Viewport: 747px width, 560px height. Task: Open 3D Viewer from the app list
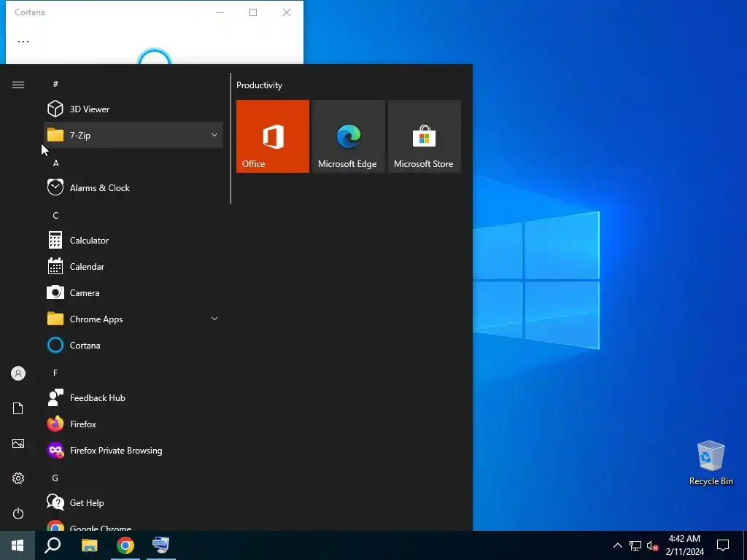point(133,109)
